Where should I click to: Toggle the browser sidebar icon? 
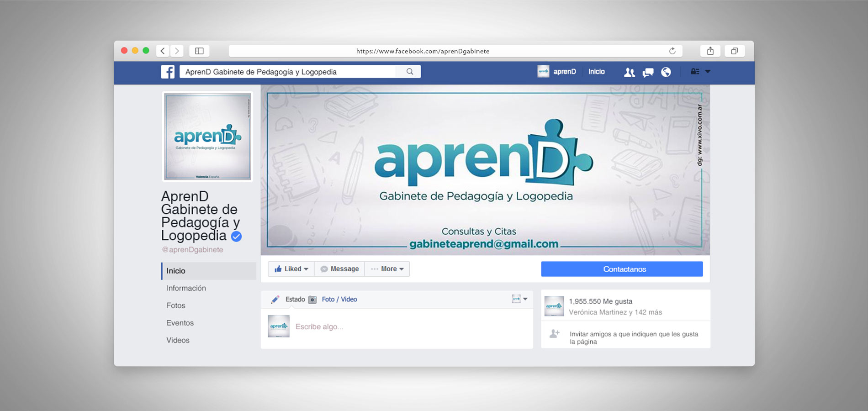tap(199, 51)
